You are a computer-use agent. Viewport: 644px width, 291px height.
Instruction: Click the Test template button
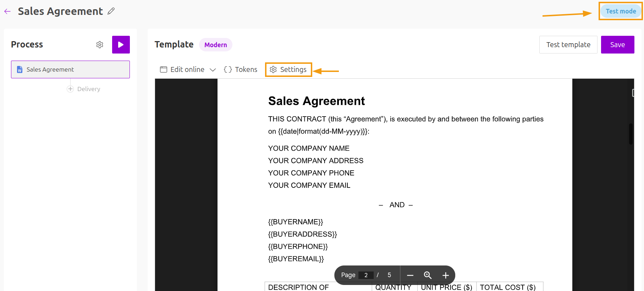568,45
